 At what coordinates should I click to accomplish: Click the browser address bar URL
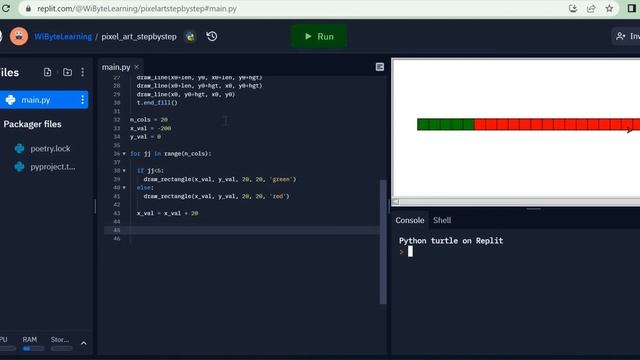137,9
